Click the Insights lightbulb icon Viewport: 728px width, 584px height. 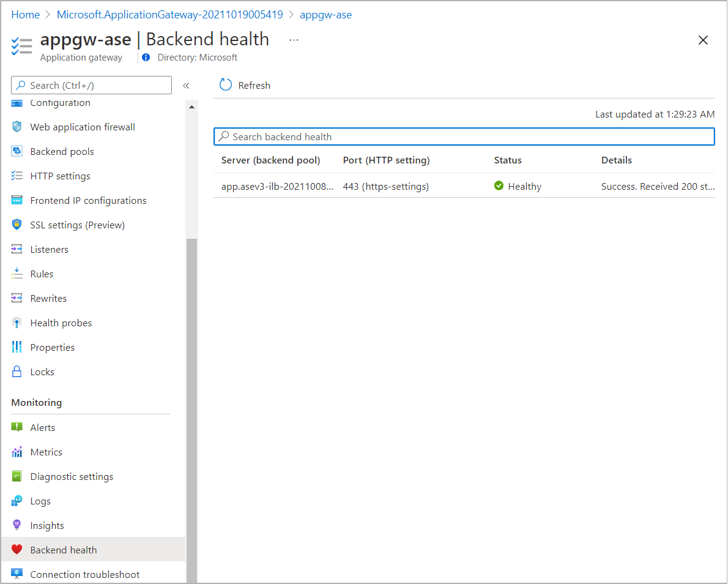(17, 525)
